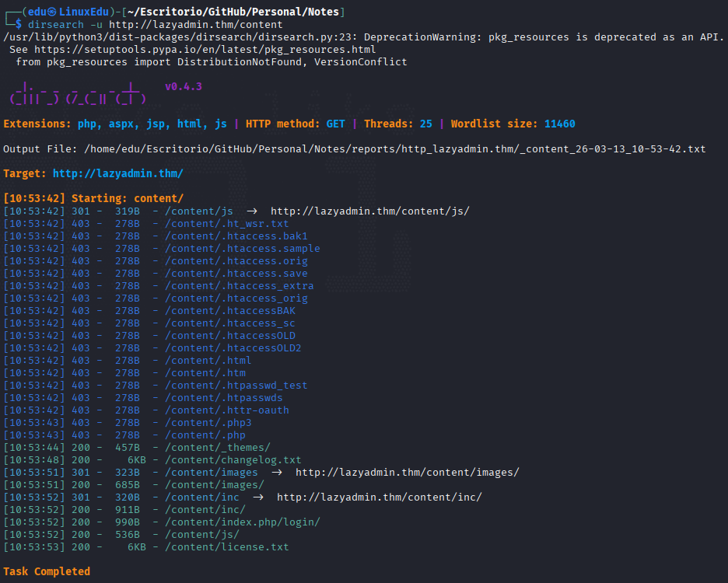Click the '/content/.httr-oauth' path
This screenshot has height=583, width=728.
pyautogui.click(x=227, y=410)
